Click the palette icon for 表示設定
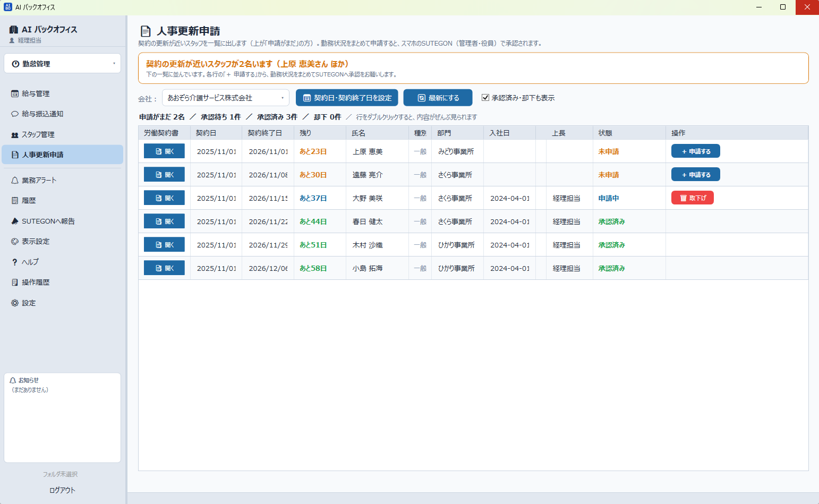 tap(15, 242)
